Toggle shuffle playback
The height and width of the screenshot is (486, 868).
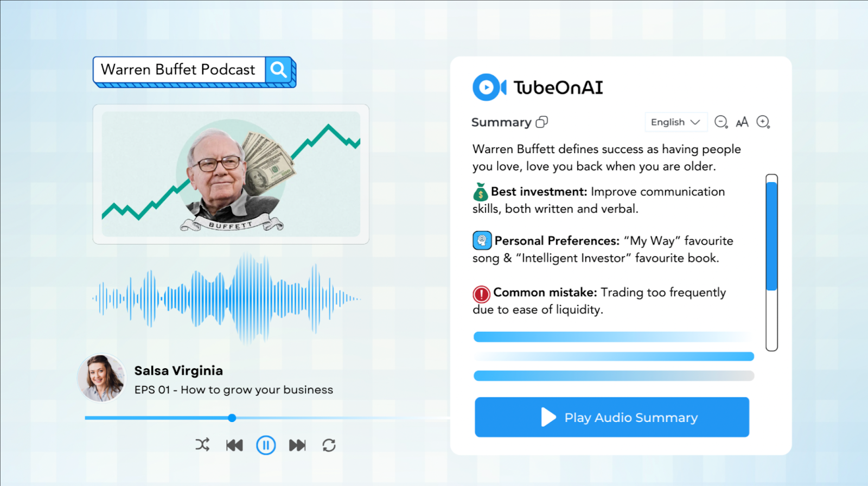click(202, 445)
